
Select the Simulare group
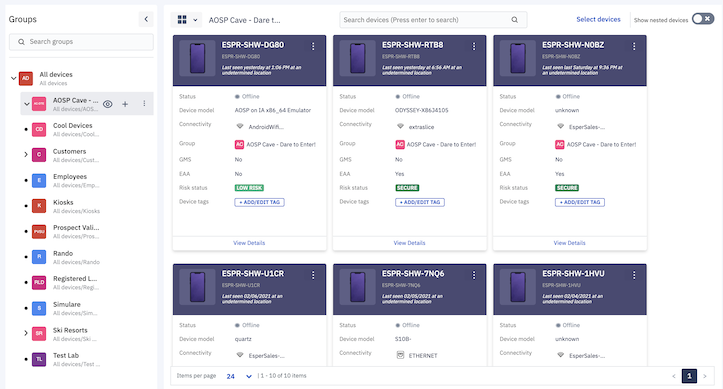[x=66, y=305]
